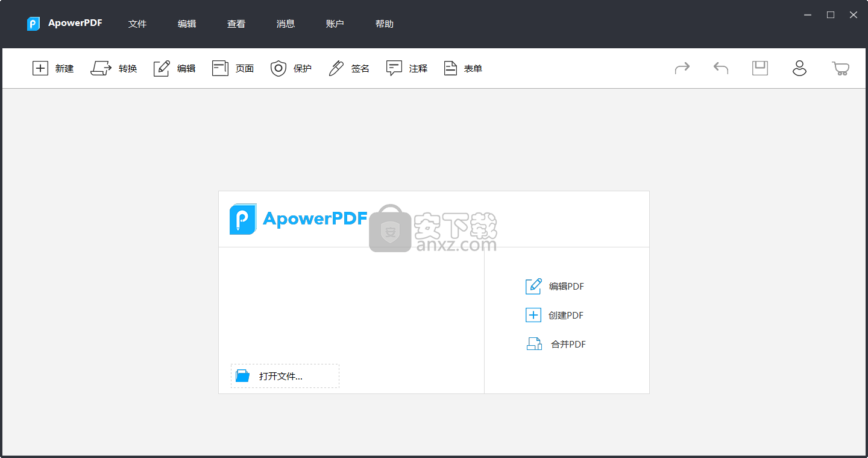This screenshot has width=868, height=458.
Task: Click the 保护 label in toolbar
Action: pos(303,69)
